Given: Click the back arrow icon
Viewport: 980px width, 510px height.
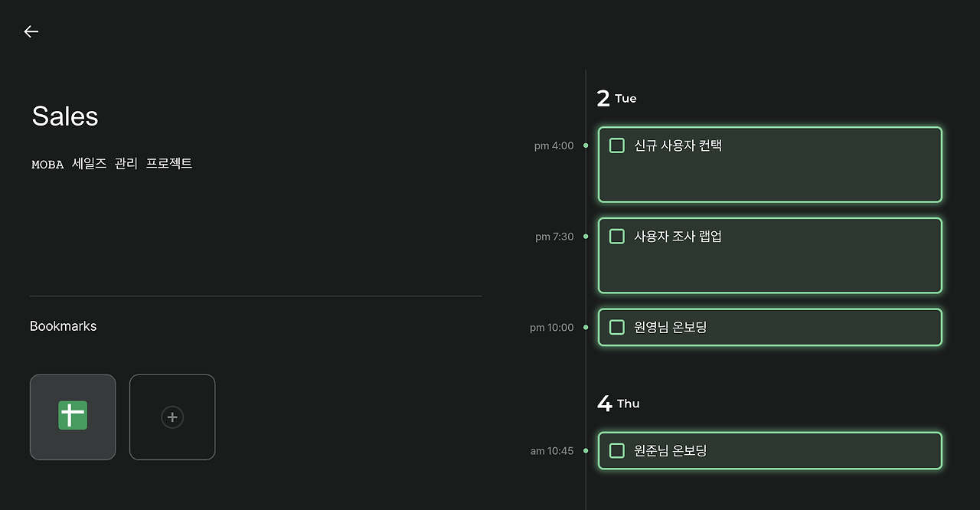Looking at the screenshot, I should click(31, 31).
